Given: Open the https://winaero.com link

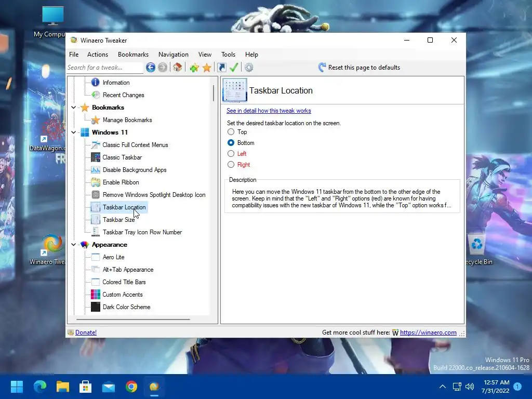Looking at the screenshot, I should [428, 332].
